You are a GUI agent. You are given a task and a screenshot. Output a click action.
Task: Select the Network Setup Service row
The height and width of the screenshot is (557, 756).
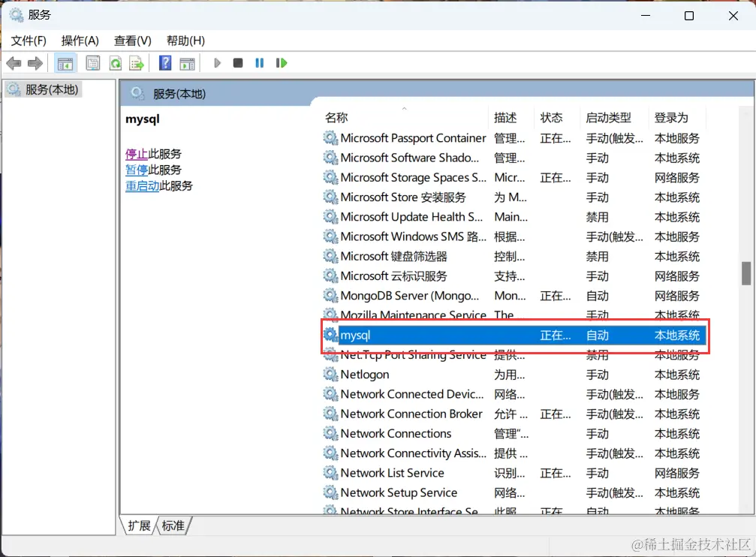coord(514,493)
